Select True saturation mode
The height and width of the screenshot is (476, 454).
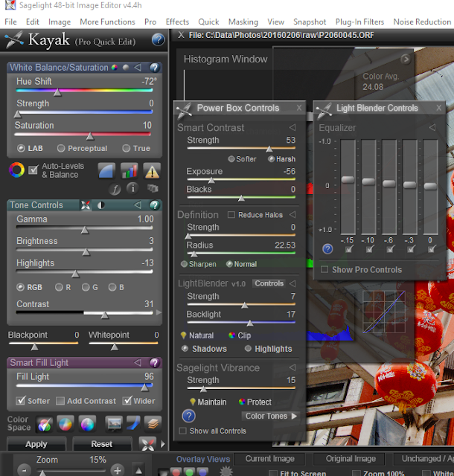pyautogui.click(x=126, y=148)
